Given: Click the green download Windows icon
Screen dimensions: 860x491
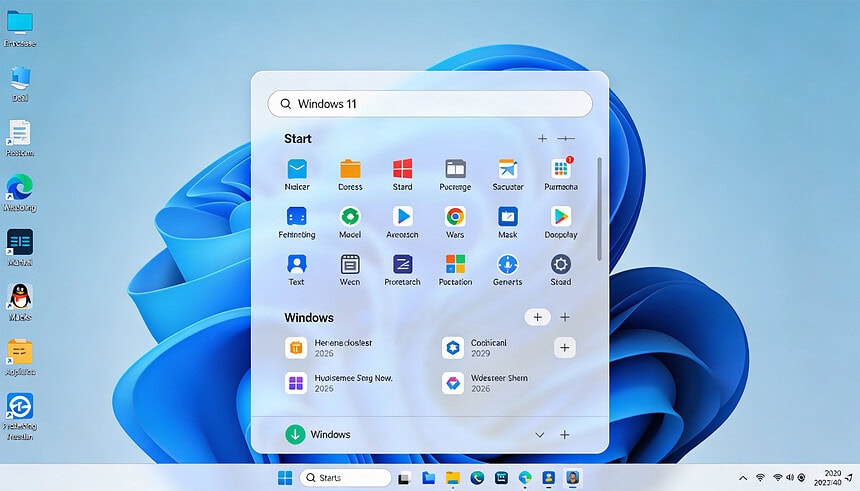Looking at the screenshot, I should pos(295,434).
